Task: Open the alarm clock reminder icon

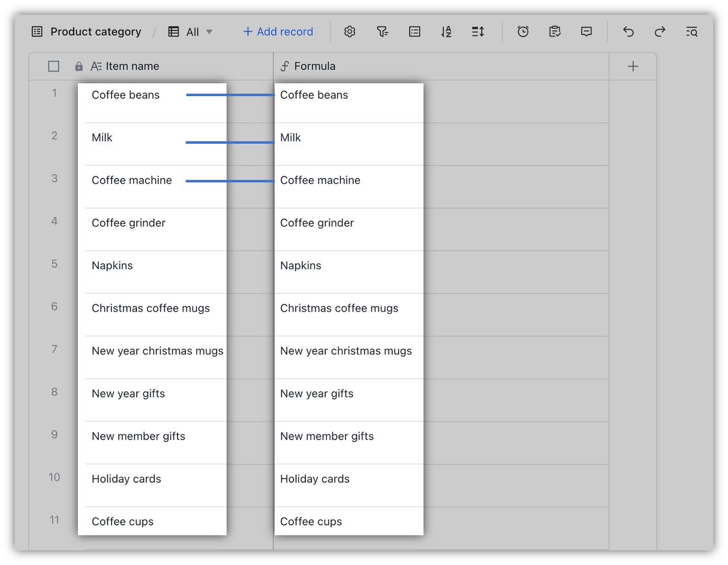Action: [x=523, y=32]
